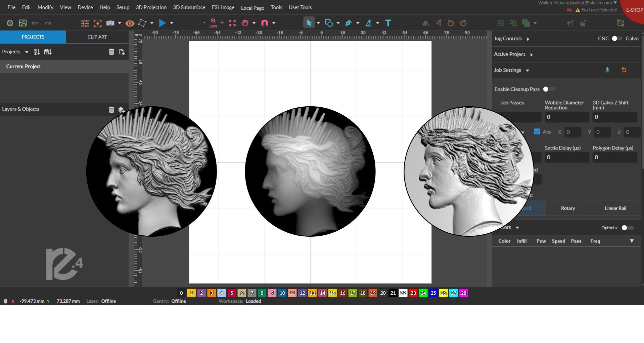This screenshot has height=343, width=644.
Task: Switch laser mode from CNC to Galvo
Action: pos(617,39)
